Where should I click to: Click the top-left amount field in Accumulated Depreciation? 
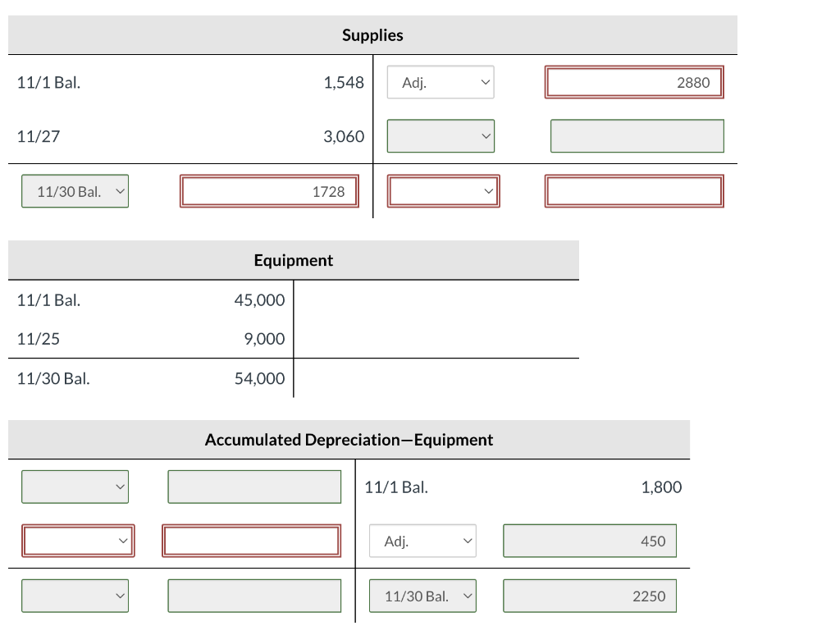[x=254, y=487]
